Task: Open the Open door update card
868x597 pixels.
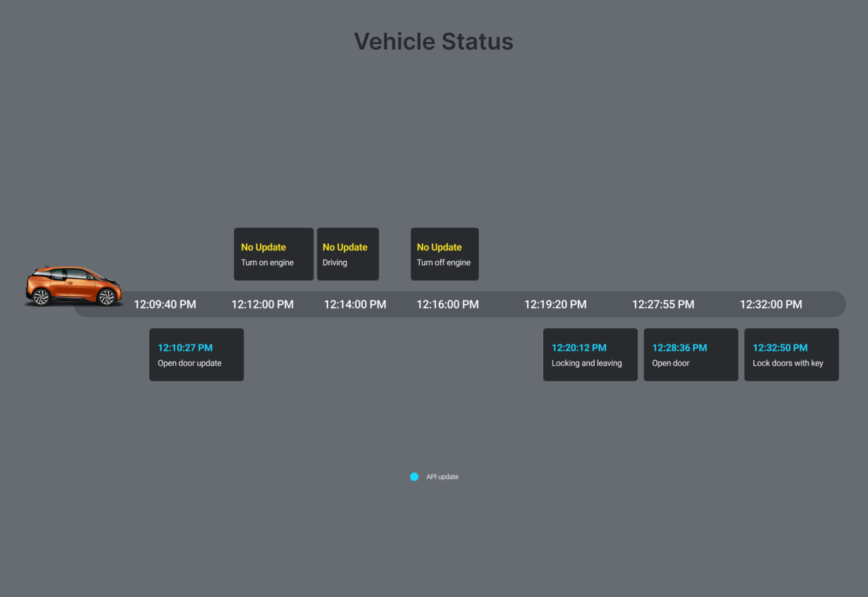Action: pyautogui.click(x=197, y=355)
